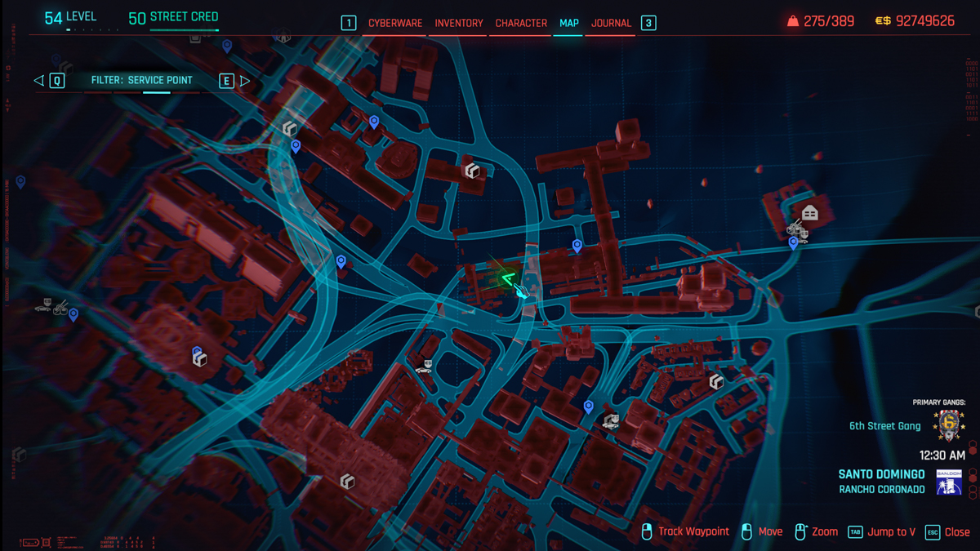Click the green player position marker

tap(508, 280)
